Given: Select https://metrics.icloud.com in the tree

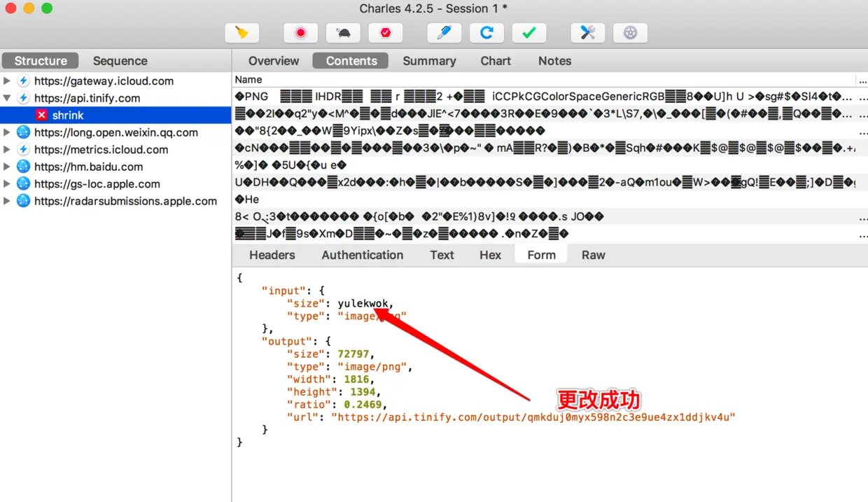Looking at the screenshot, I should 101,150.
